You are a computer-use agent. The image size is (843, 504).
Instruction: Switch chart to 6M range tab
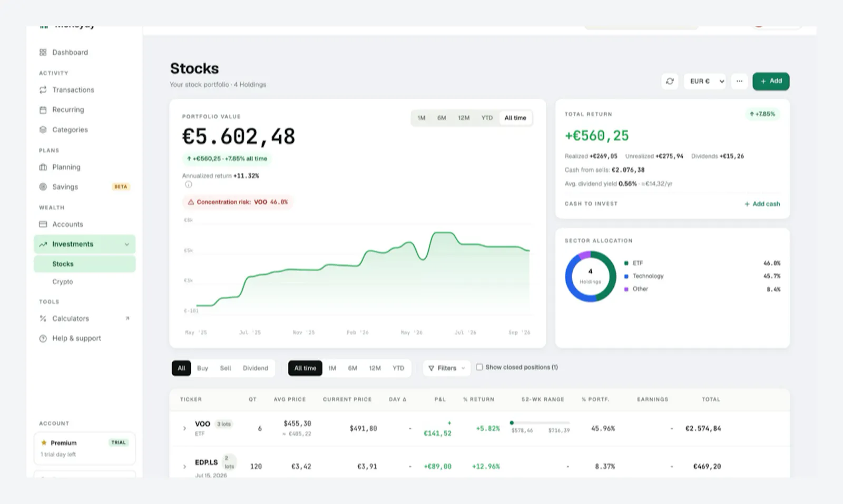click(x=442, y=118)
